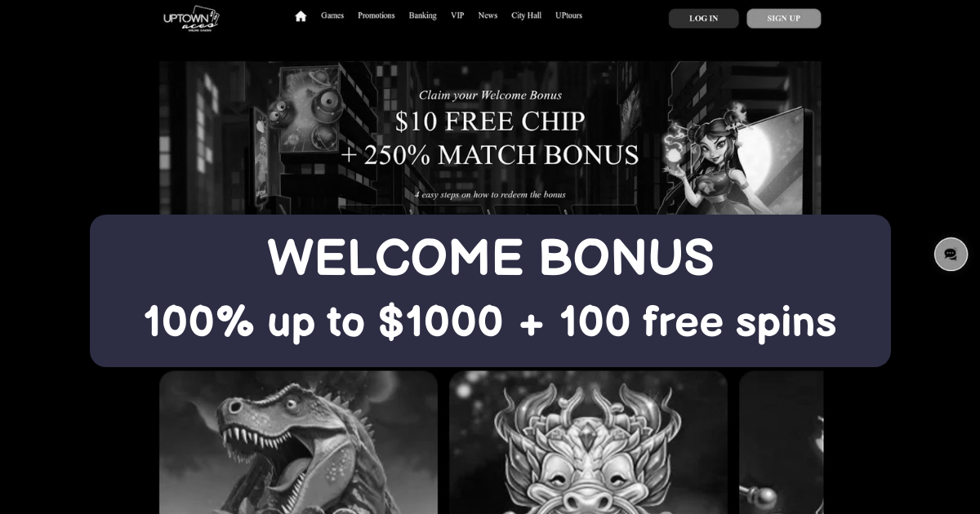Click the $10 Free Chip banner headline

point(490,122)
